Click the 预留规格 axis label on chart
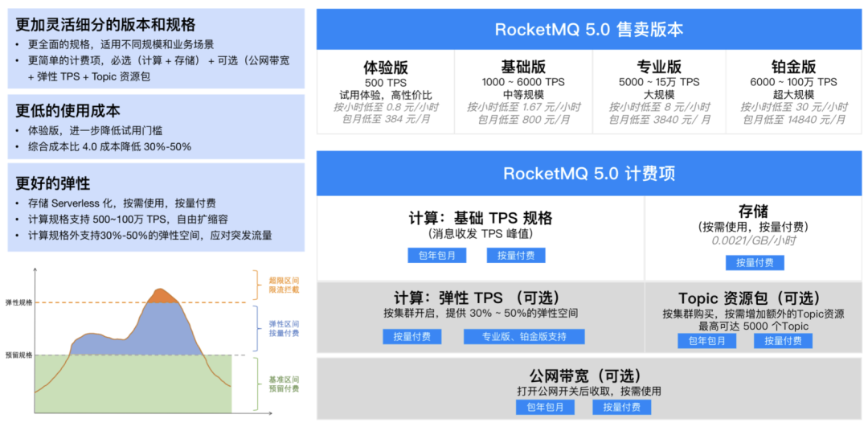The height and width of the screenshot is (427, 868). pos(18,355)
